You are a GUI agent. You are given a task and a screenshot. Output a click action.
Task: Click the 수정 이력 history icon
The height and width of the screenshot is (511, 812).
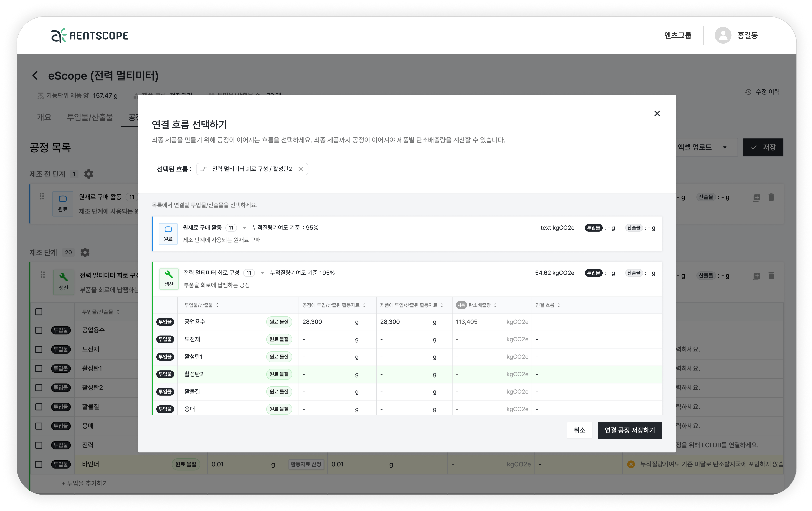[748, 92]
